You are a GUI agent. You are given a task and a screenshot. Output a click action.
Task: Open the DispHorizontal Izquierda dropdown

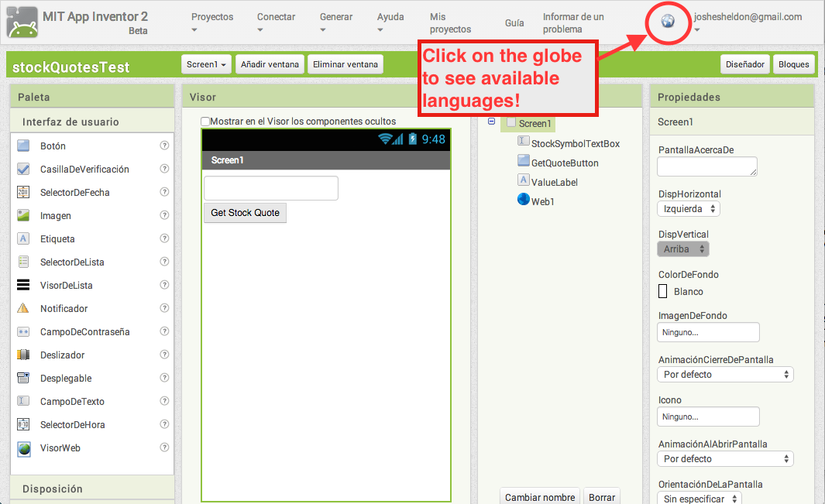689,209
